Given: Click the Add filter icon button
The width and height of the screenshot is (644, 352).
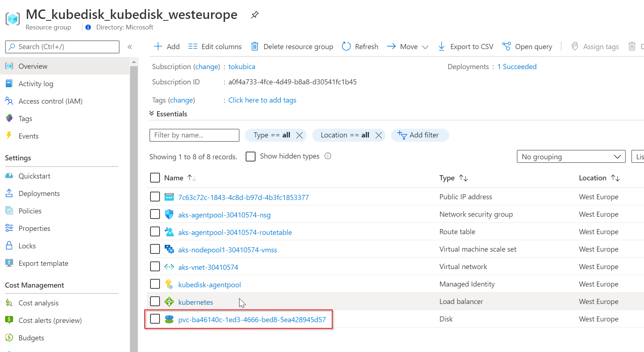Looking at the screenshot, I should 402,135.
